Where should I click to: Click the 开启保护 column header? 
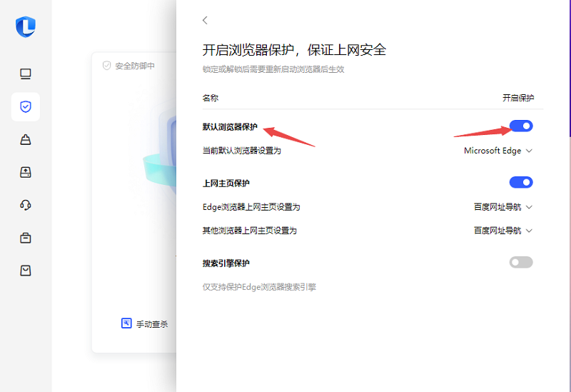coord(518,98)
